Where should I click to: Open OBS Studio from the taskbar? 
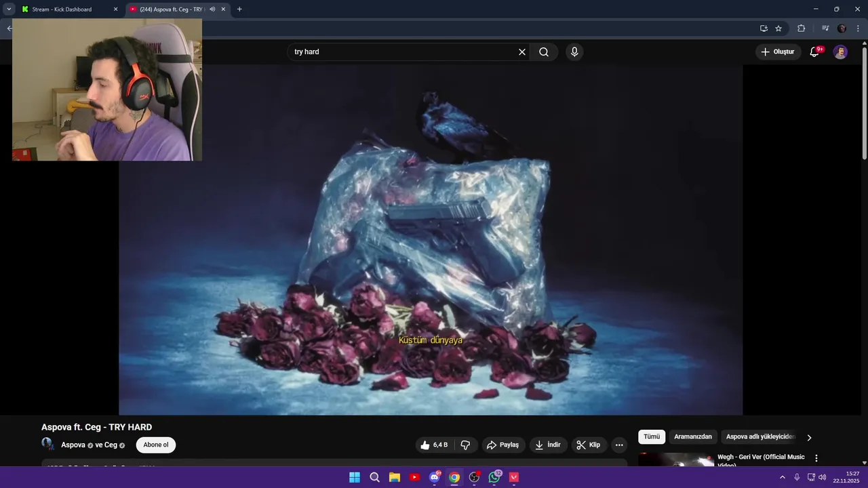point(474,477)
